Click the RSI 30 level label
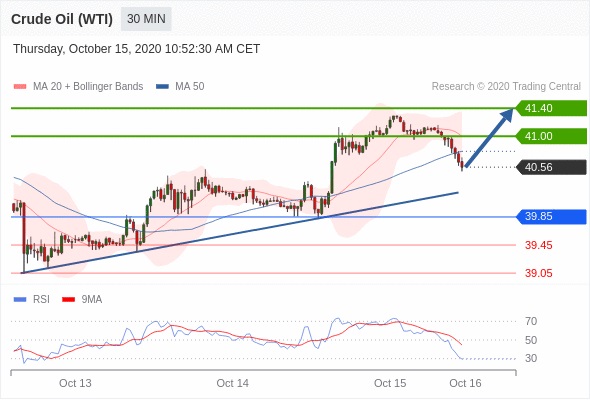Screen dimensions: 590x400 tap(531, 358)
